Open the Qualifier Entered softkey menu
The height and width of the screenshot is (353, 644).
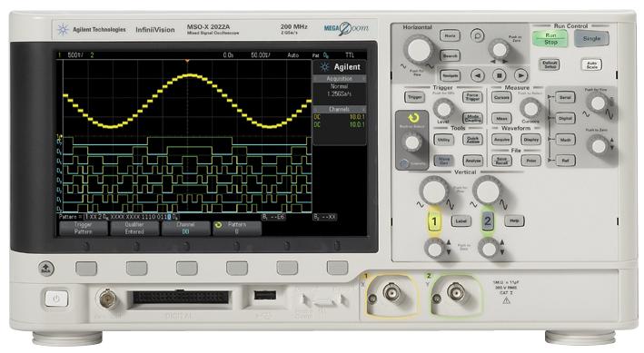[134, 228]
